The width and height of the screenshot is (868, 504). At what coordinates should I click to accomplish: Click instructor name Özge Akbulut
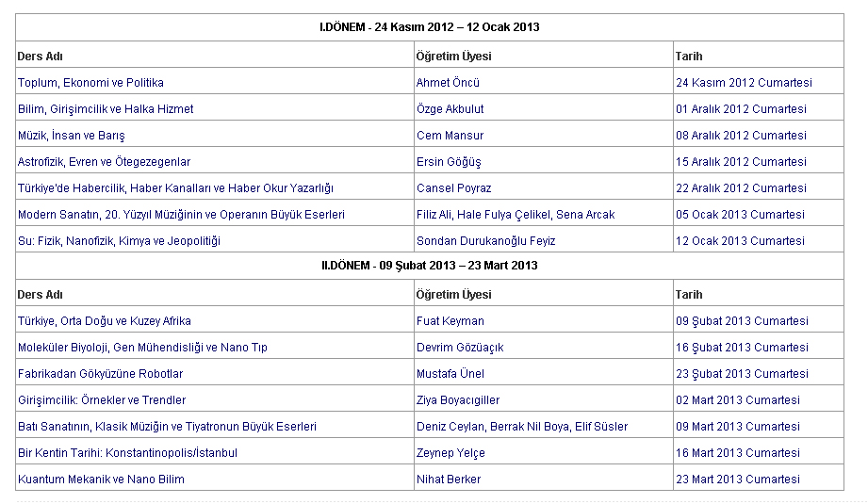click(450, 109)
